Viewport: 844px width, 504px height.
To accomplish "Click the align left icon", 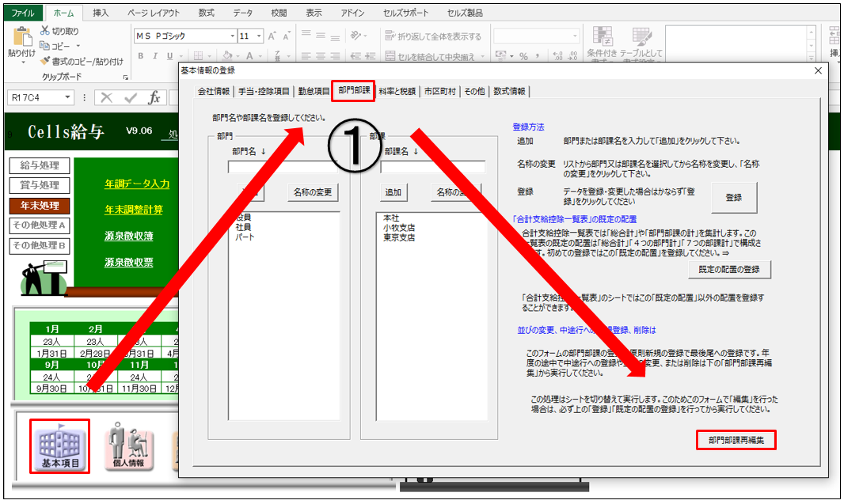I will [x=306, y=56].
